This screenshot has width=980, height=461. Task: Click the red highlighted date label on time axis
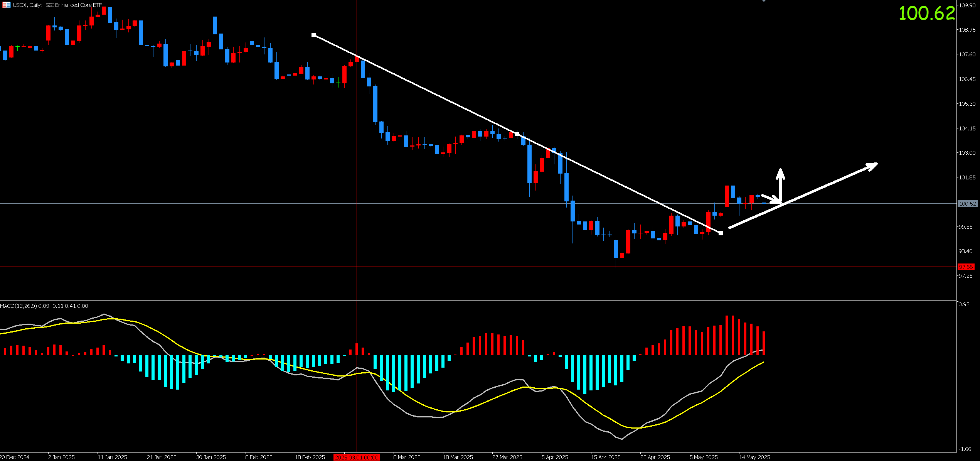tap(357, 457)
